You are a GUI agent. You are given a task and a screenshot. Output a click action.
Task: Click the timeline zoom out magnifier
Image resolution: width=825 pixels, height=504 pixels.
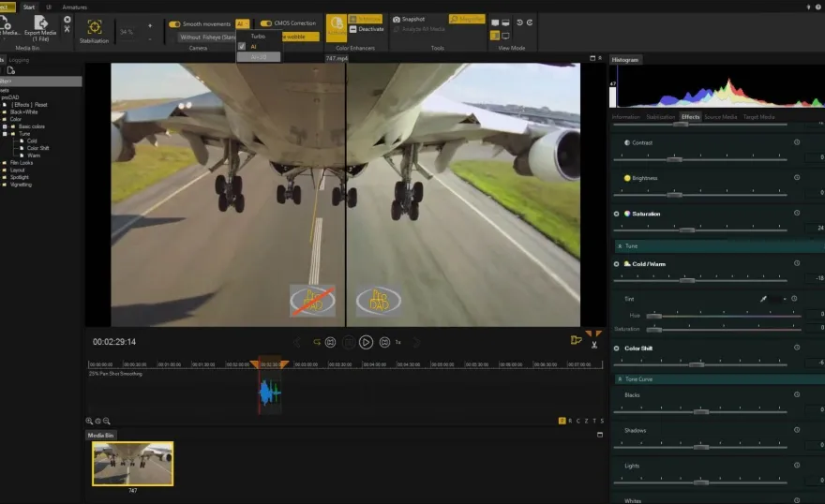pos(107,421)
